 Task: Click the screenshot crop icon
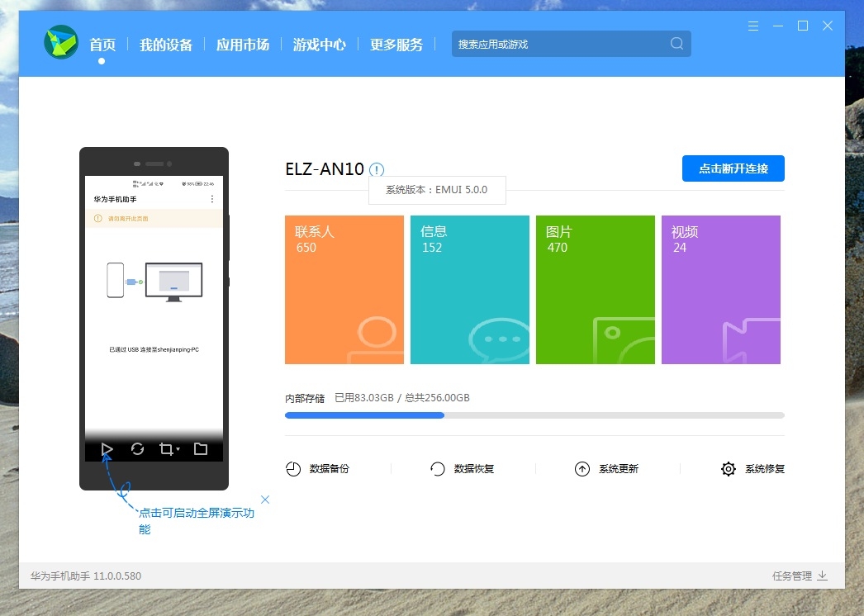click(x=166, y=449)
